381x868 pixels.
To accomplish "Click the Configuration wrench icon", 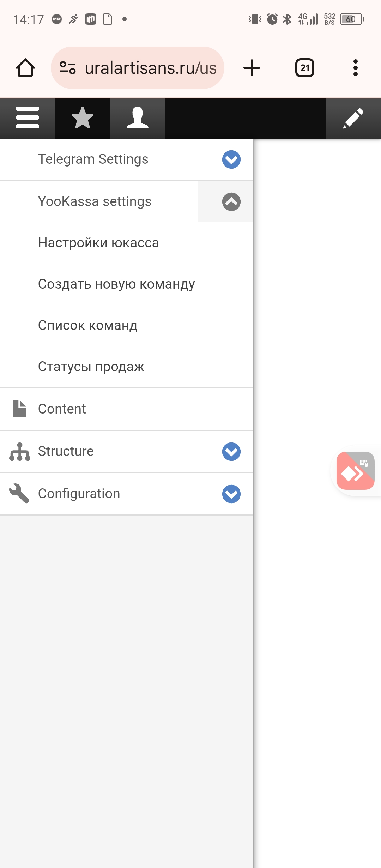I will coord(19,493).
